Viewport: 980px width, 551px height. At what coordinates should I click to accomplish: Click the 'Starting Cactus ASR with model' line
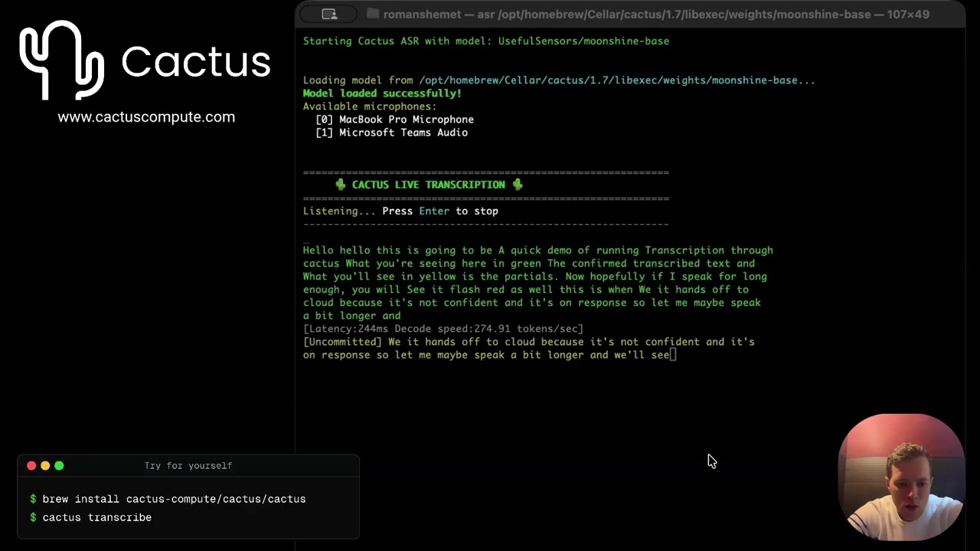[486, 41]
